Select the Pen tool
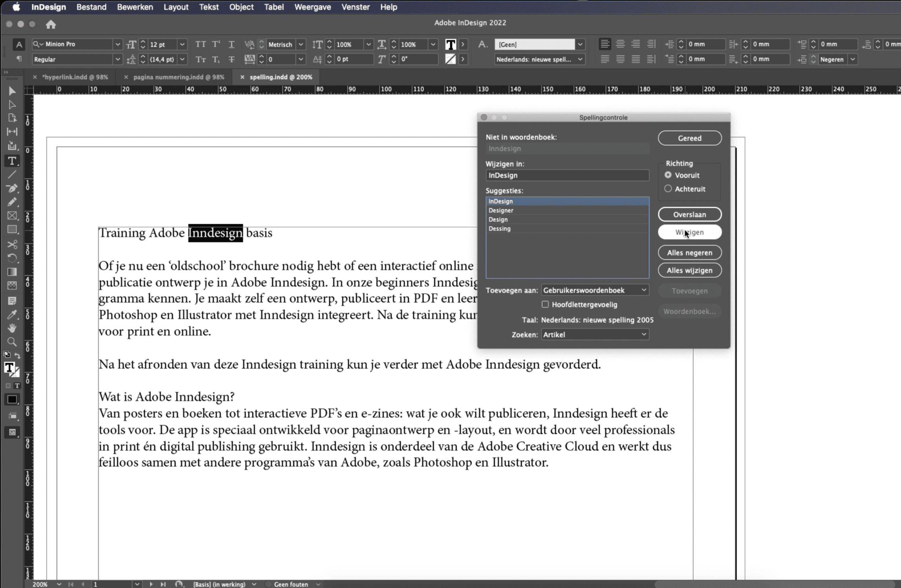901x588 pixels. 12,188
